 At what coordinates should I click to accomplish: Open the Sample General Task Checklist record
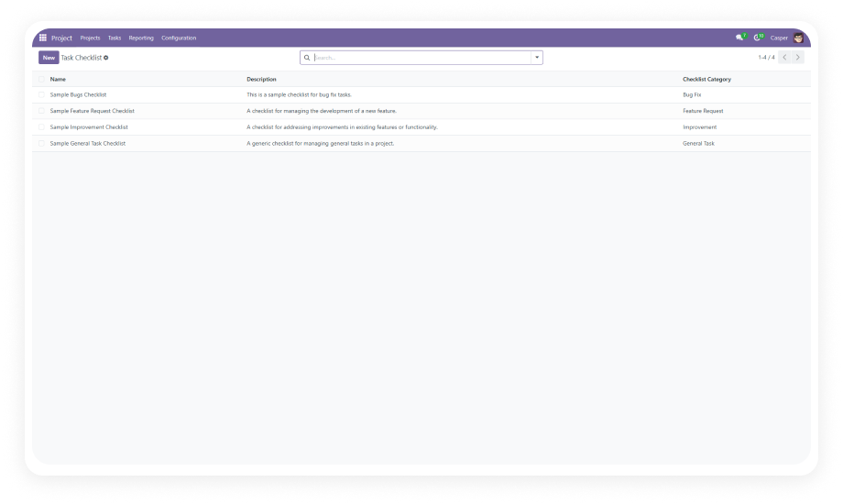[x=88, y=144]
